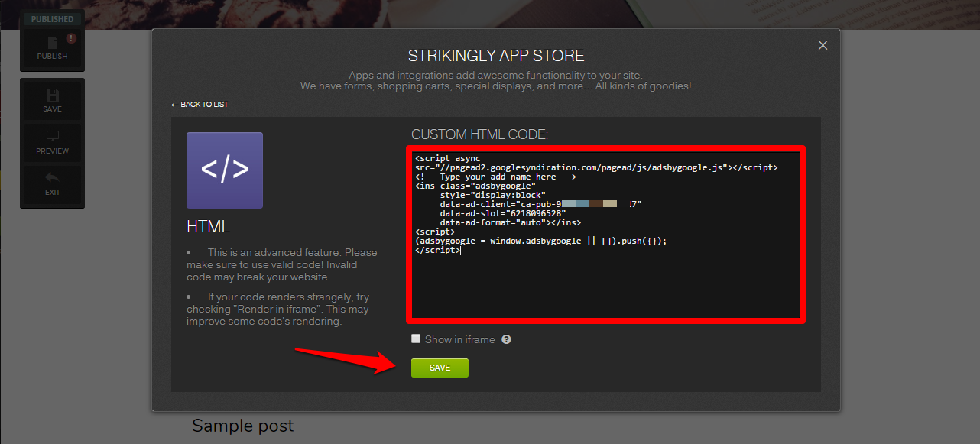This screenshot has height=444, width=980.
Task: Click the CUSTOM HTML CODE heading
Action: click(480, 134)
